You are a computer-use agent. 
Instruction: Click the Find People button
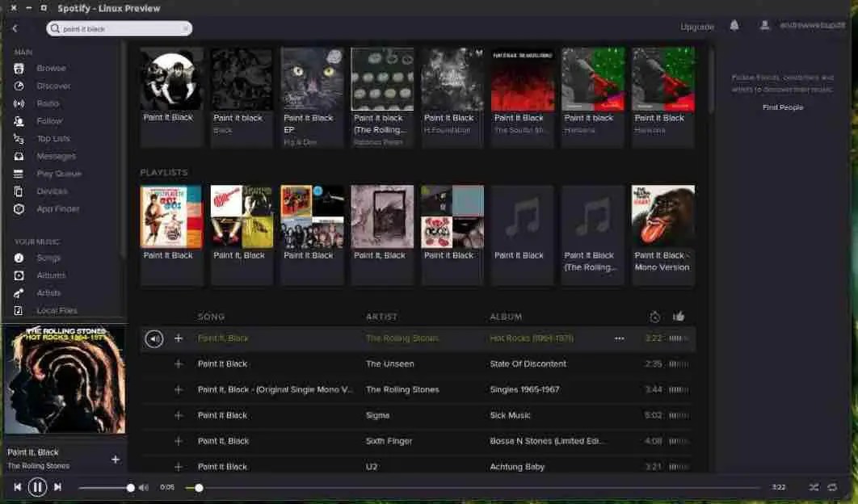(783, 107)
